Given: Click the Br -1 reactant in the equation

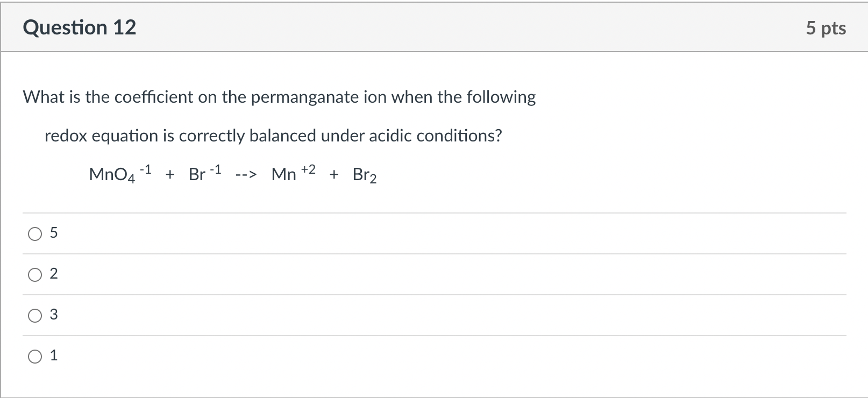Looking at the screenshot, I should (x=204, y=174).
